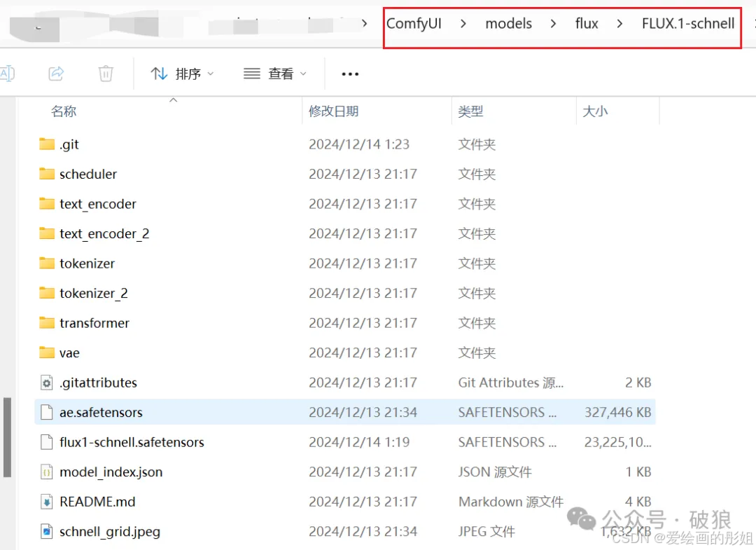Click flux in the address breadcrumb
Viewport: 756px width, 550px height.
pos(587,23)
